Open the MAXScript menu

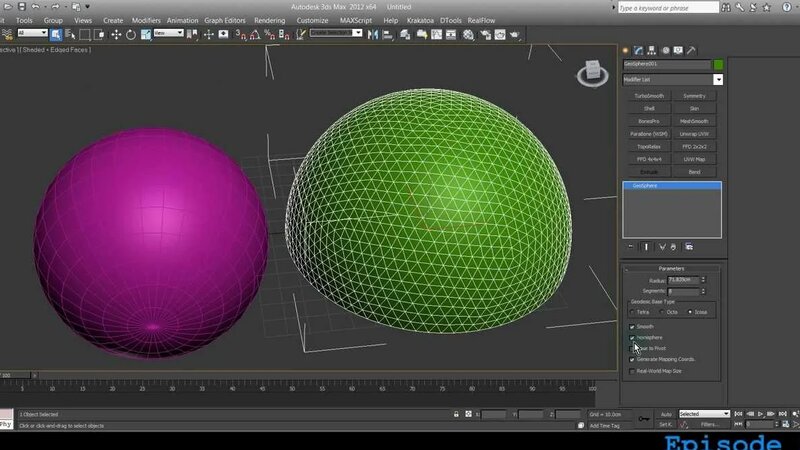point(356,20)
